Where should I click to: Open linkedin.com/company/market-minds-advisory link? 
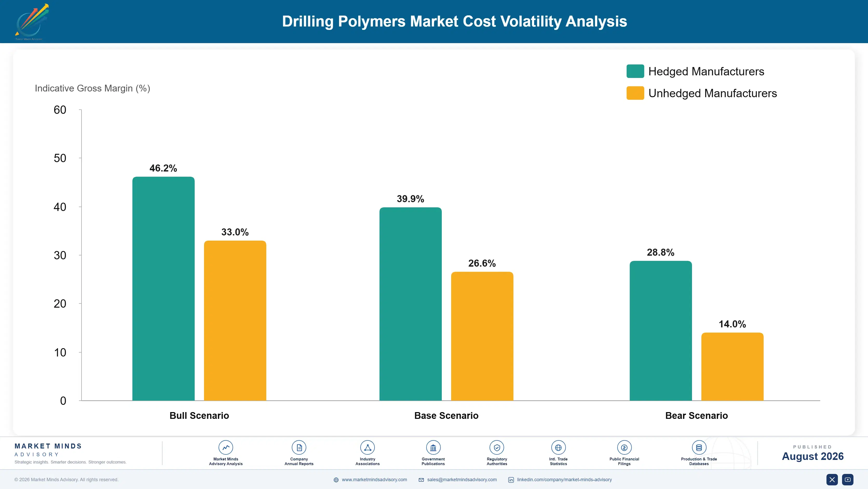pos(564,480)
